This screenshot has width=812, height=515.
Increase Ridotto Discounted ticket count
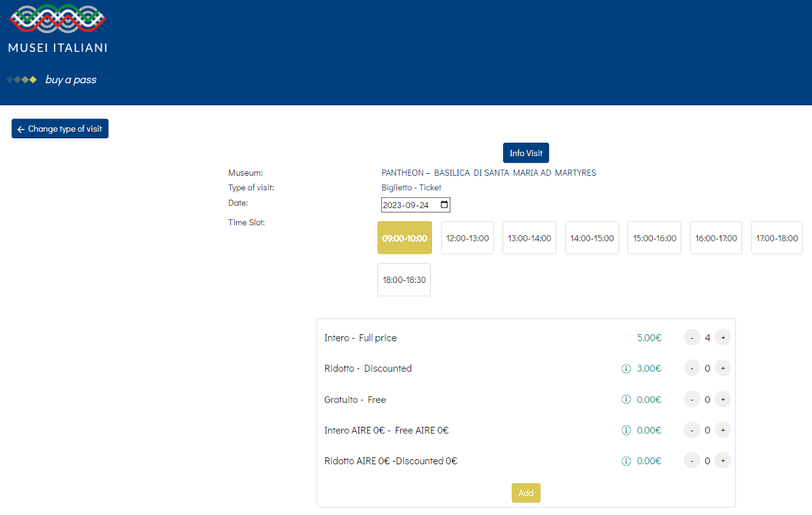(x=723, y=368)
